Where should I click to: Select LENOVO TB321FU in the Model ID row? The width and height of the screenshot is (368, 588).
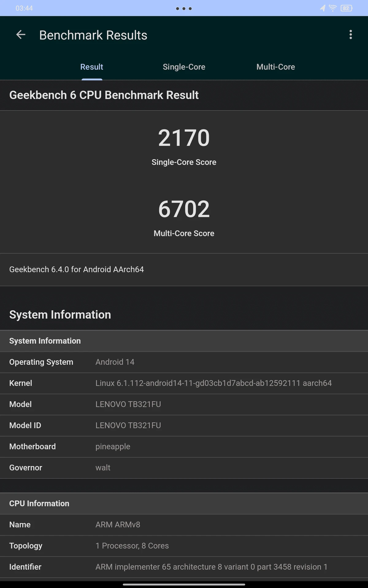point(128,425)
